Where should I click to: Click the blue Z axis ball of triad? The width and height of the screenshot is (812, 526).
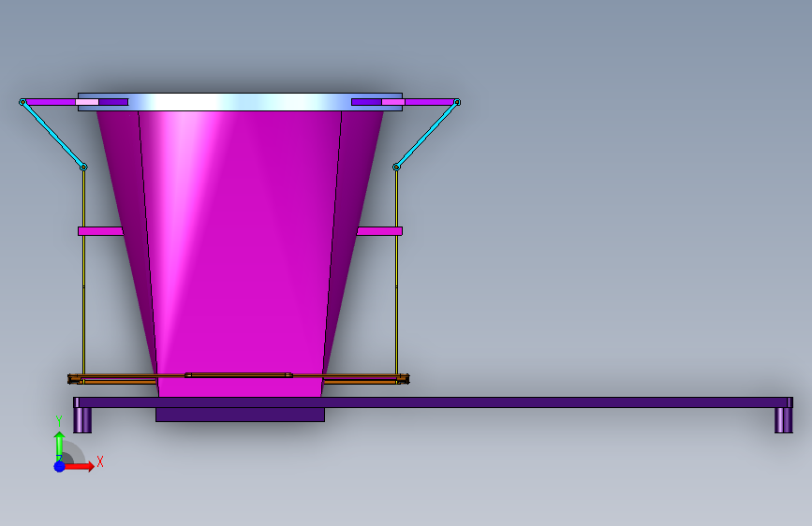(x=60, y=466)
